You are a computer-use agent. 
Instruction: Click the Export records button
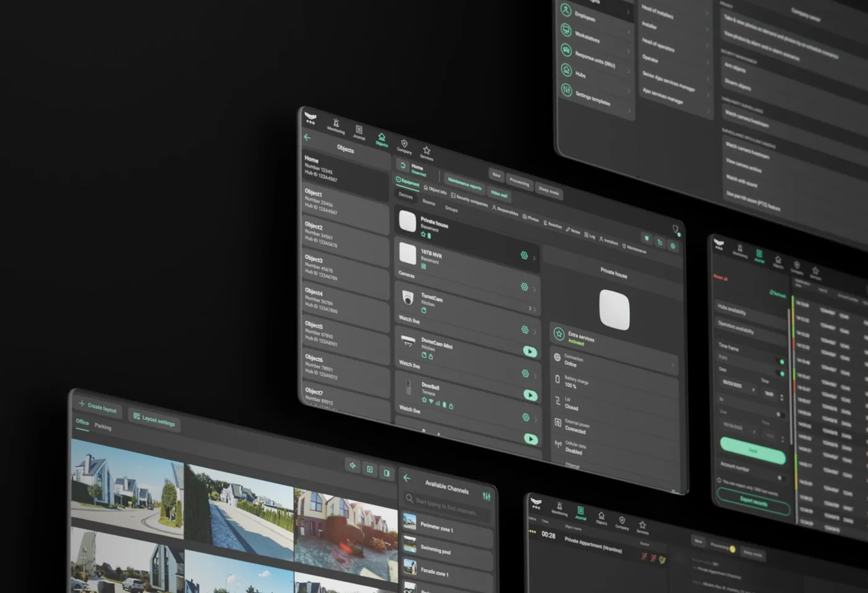[754, 503]
